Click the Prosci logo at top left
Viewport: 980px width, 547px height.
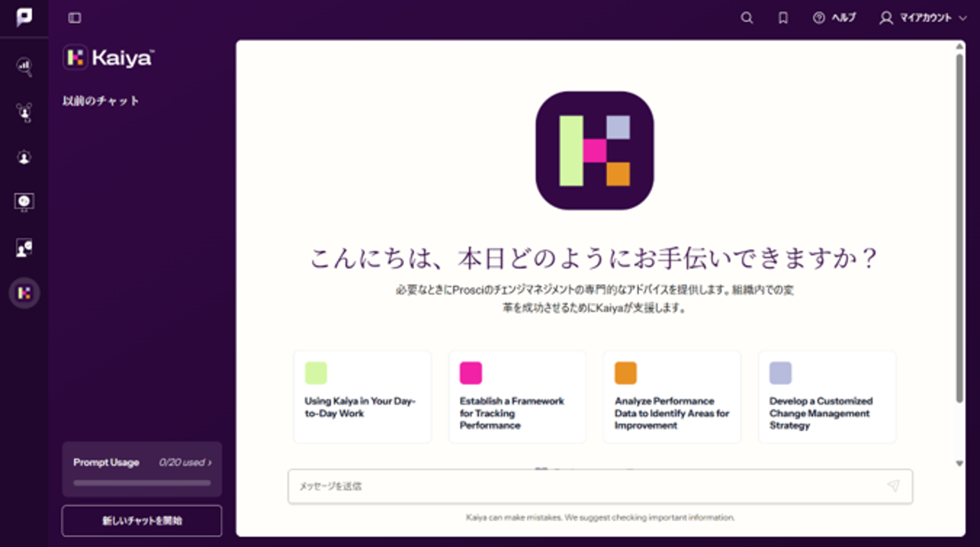[24, 17]
